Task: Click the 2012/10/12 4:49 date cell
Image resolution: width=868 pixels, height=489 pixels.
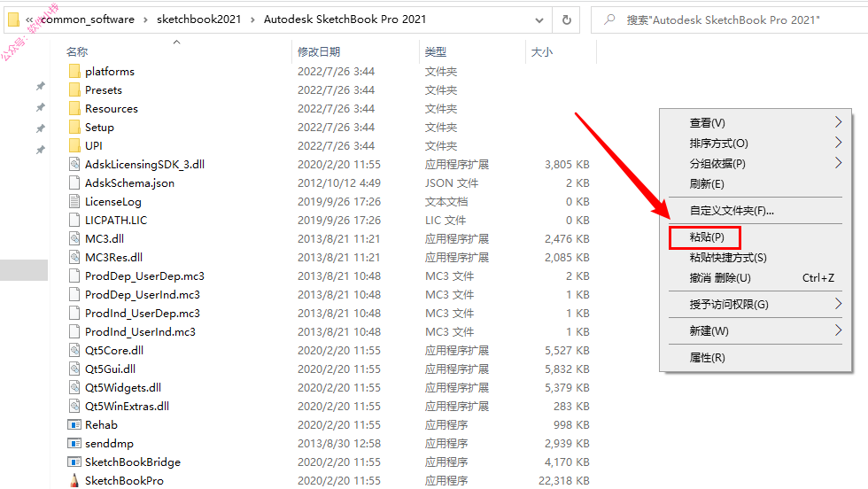Action: click(338, 182)
